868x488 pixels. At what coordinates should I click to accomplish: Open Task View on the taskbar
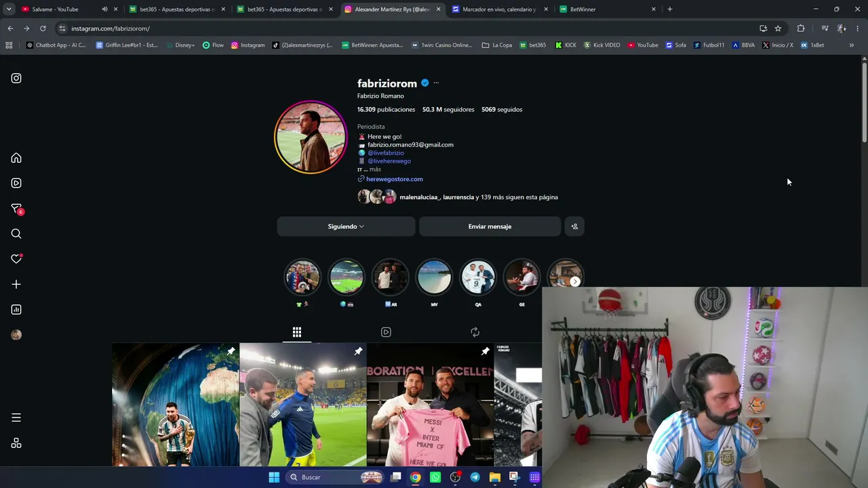(x=396, y=477)
